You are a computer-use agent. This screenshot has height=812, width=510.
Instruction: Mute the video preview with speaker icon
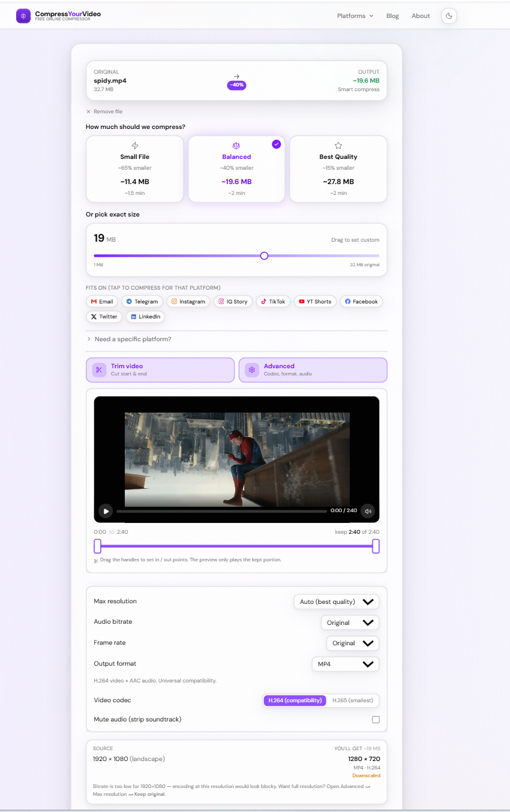coord(368,511)
